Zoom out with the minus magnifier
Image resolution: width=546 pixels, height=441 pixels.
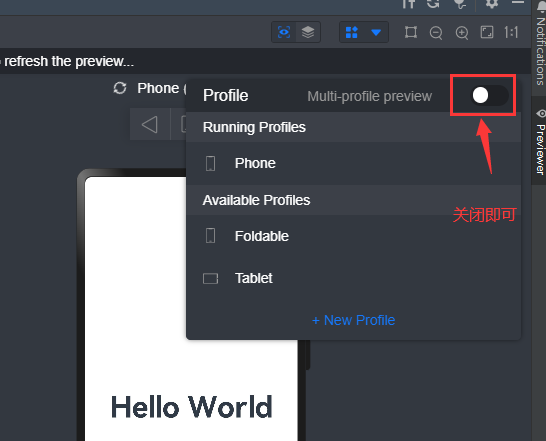click(x=436, y=33)
